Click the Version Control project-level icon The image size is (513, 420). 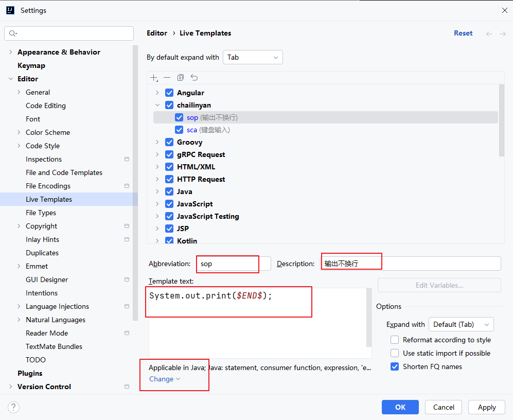point(127,387)
